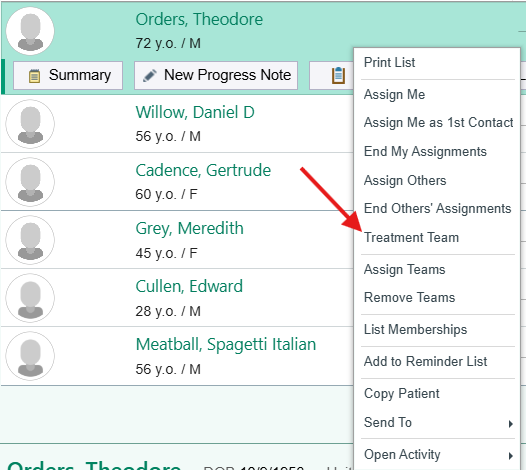
Task: Select Assign Me as 1st Contact
Action: 438,123
